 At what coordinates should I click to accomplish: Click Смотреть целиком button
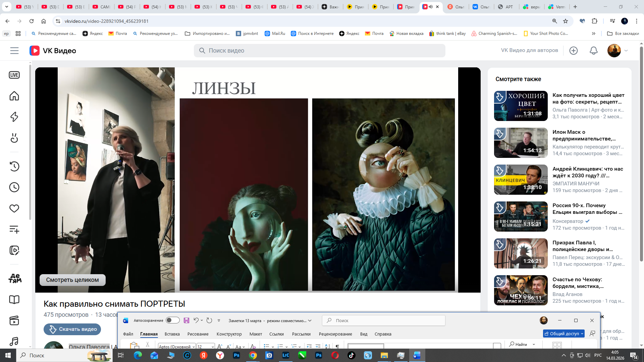(72, 280)
